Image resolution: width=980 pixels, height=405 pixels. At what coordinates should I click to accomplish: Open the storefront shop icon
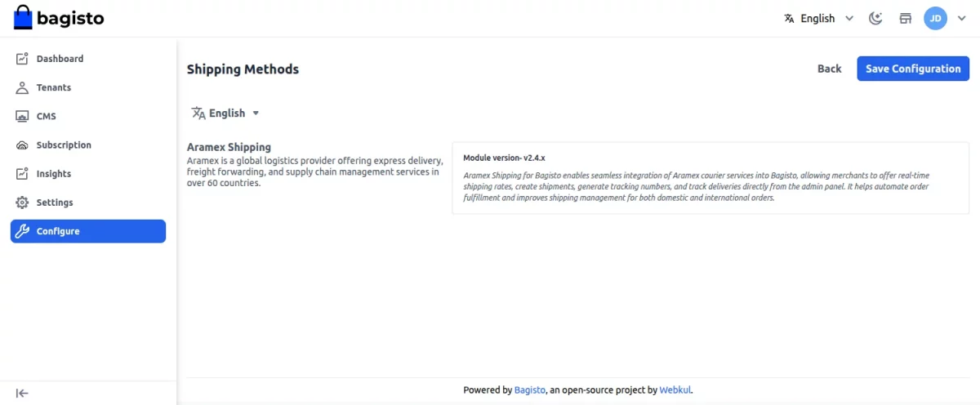pyautogui.click(x=905, y=18)
